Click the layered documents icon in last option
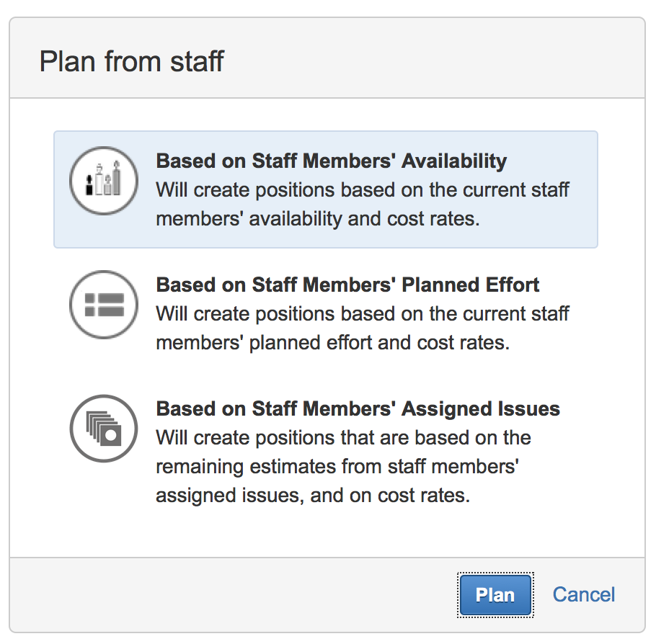This screenshot has width=656, height=644. pyautogui.click(x=103, y=428)
